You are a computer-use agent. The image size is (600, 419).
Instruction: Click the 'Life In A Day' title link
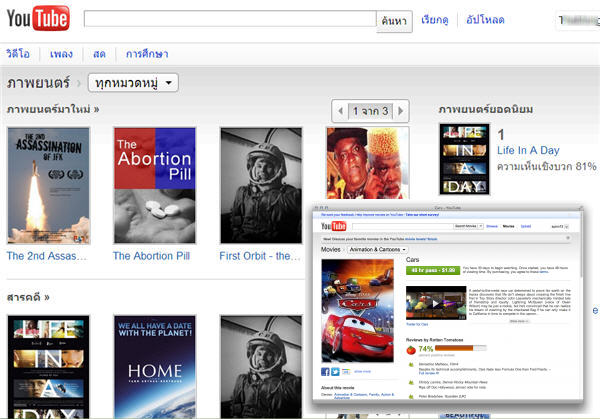tap(528, 150)
